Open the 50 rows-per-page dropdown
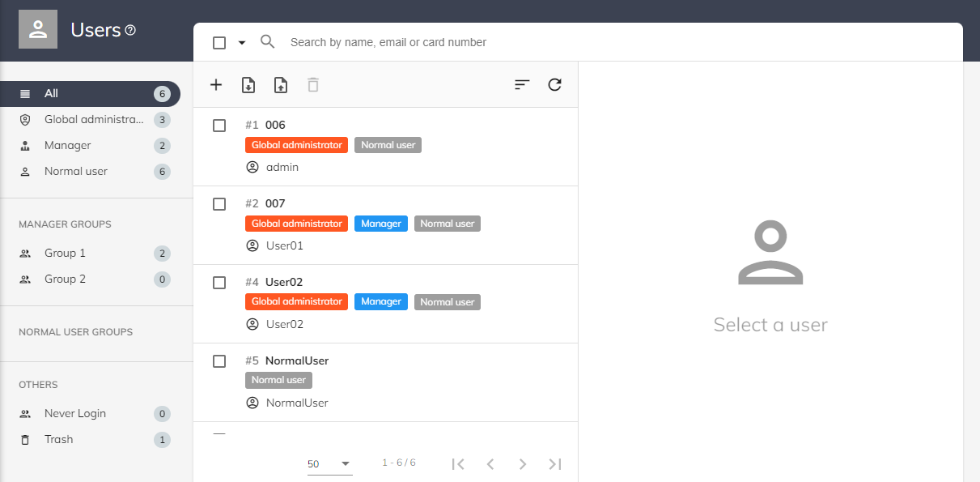This screenshot has width=980, height=482. tap(329, 464)
